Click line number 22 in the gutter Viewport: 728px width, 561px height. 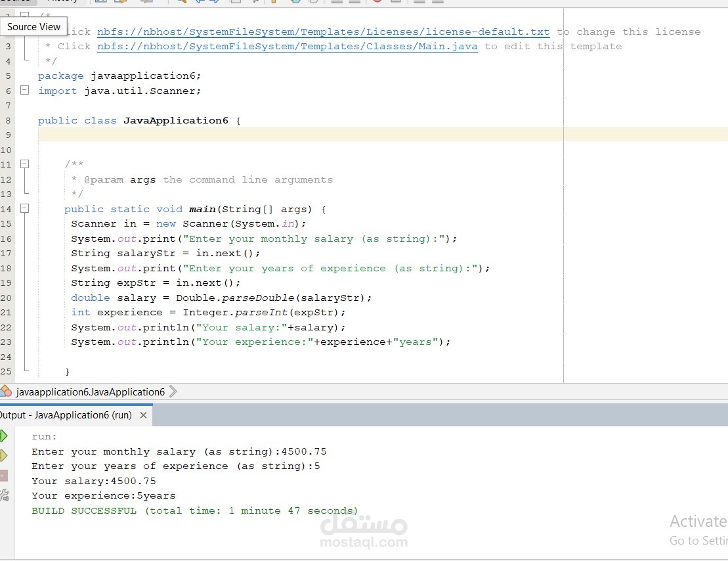click(6, 327)
